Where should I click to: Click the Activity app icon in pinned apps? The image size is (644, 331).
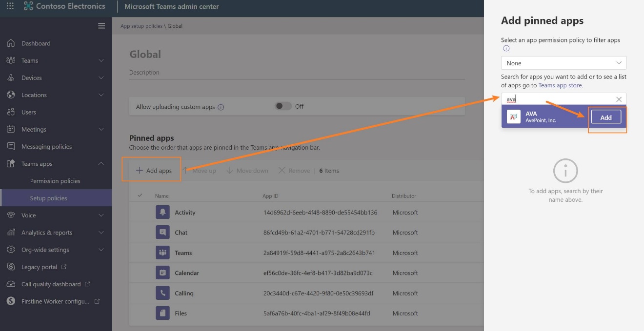click(x=162, y=212)
